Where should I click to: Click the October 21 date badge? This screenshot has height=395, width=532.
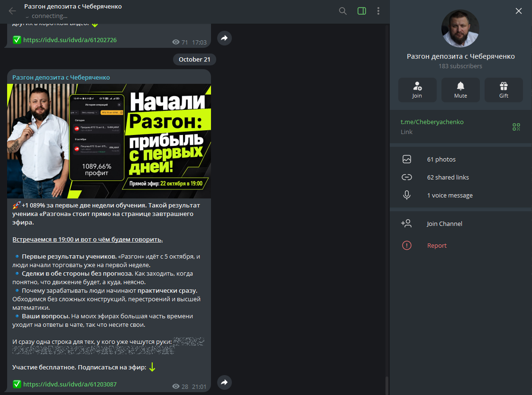[x=194, y=59]
